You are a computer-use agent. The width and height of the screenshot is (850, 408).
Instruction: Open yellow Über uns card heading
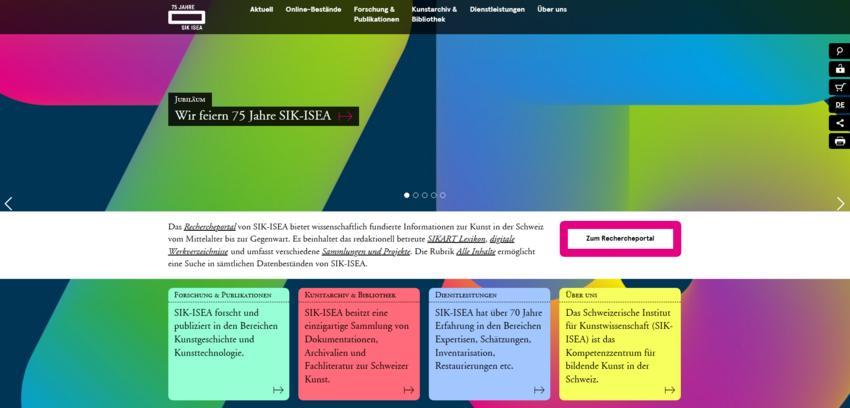tap(582, 295)
